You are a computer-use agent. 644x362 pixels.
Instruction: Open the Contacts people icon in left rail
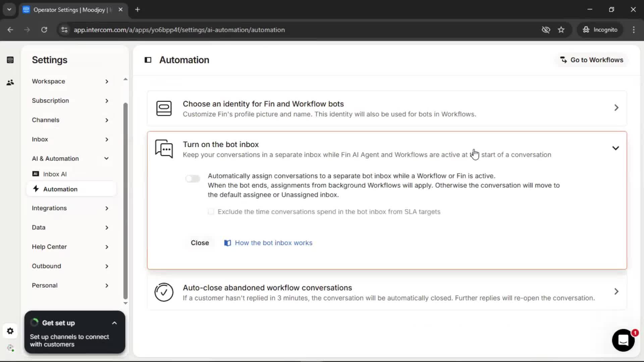click(x=10, y=82)
